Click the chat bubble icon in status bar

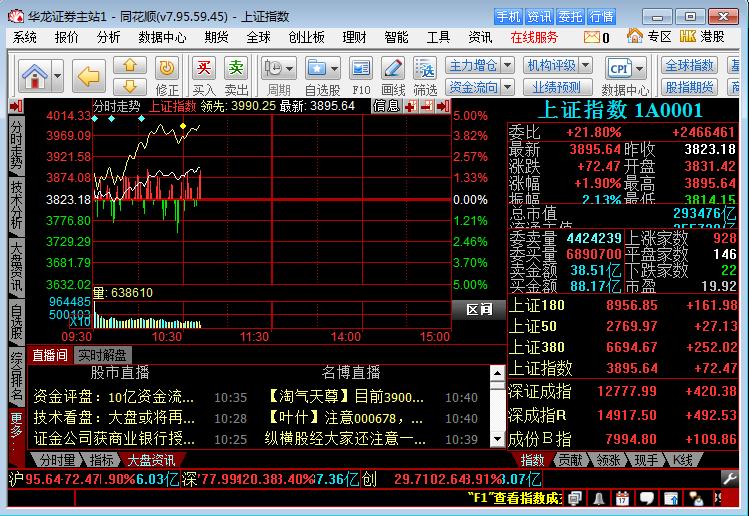click(646, 499)
